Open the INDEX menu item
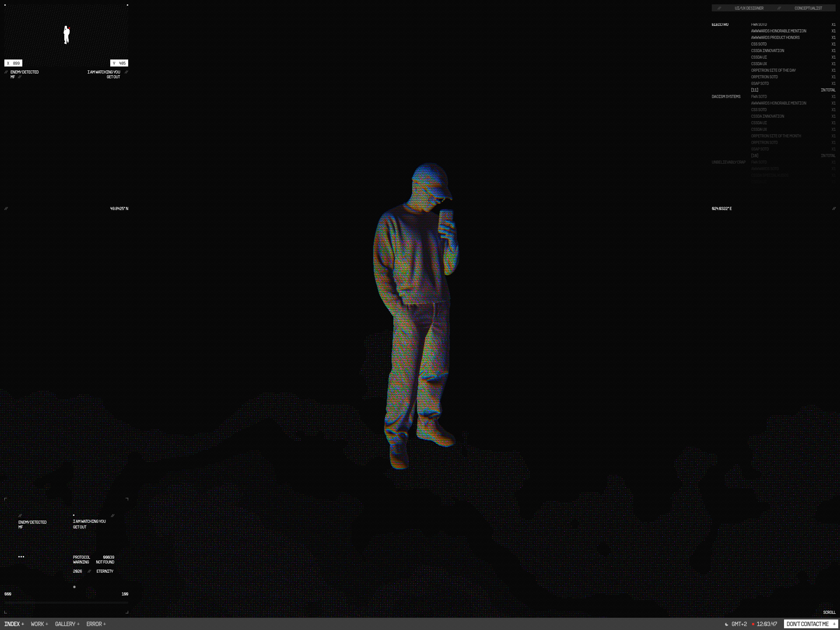 [x=14, y=624]
